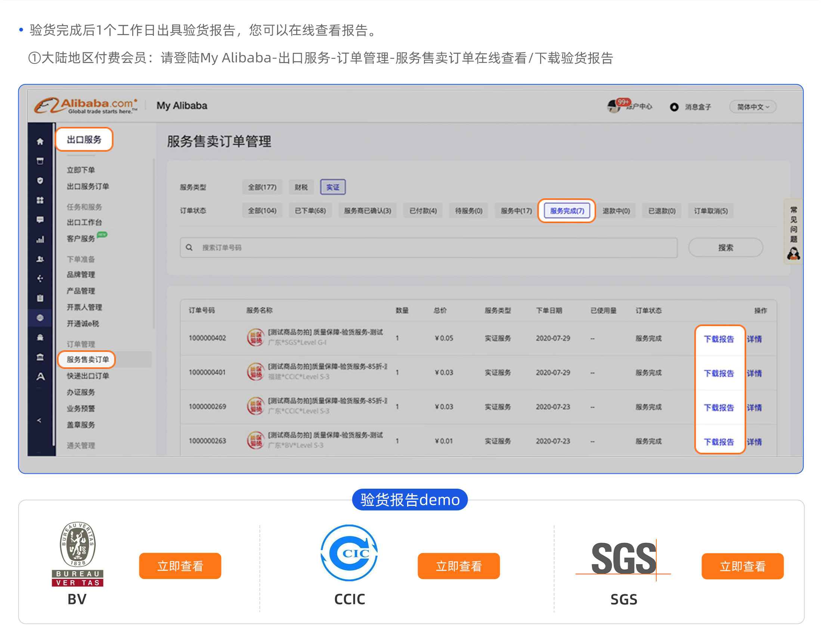The height and width of the screenshot is (644, 821).
Task: Click the shield icon in sidebar
Action: click(40, 181)
